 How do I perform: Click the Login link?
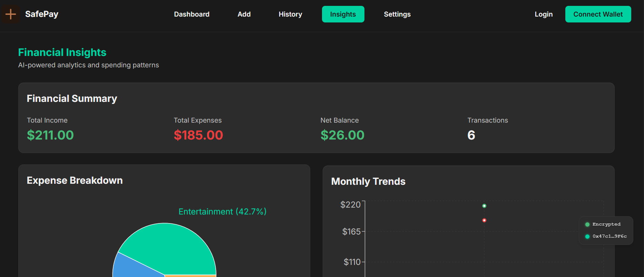click(544, 14)
